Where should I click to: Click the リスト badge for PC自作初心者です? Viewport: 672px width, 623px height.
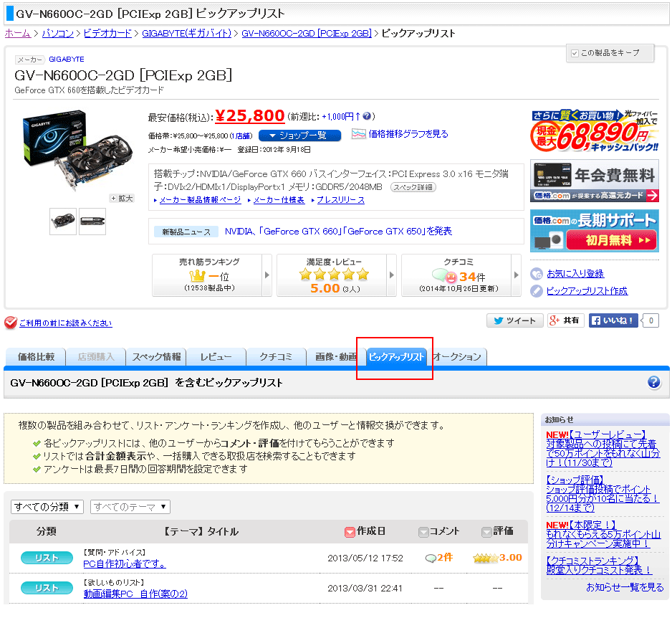point(47,558)
